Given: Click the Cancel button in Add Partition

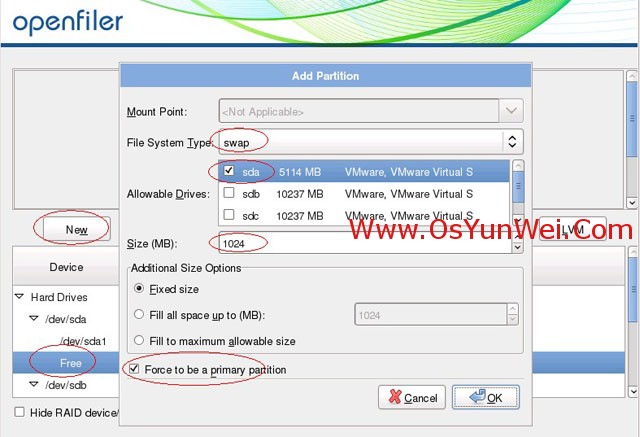Looking at the screenshot, I should pyautogui.click(x=412, y=397).
